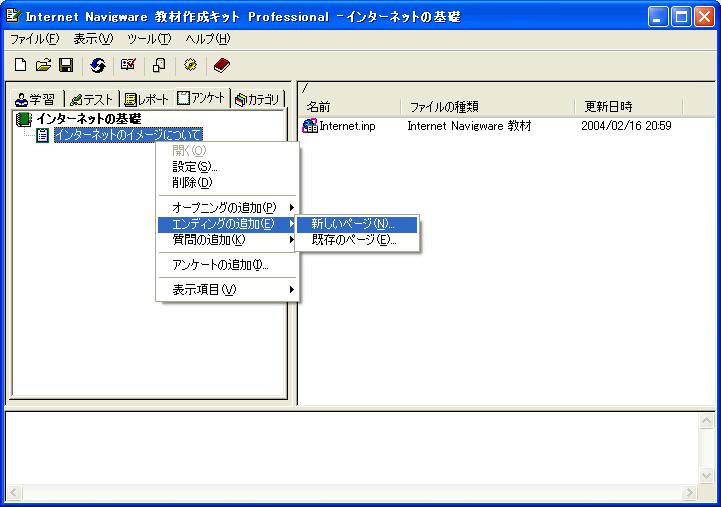721x507 pixels.
Task: Click the New file toolbar icon
Action: click(20, 65)
